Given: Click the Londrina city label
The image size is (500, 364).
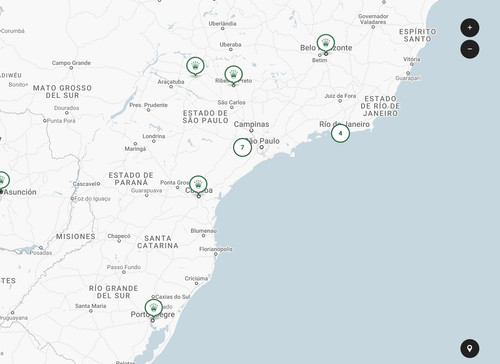Looking at the screenshot, I should (x=154, y=136).
